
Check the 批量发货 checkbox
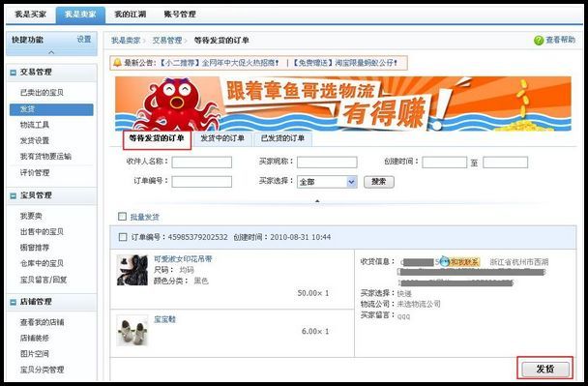click(122, 217)
